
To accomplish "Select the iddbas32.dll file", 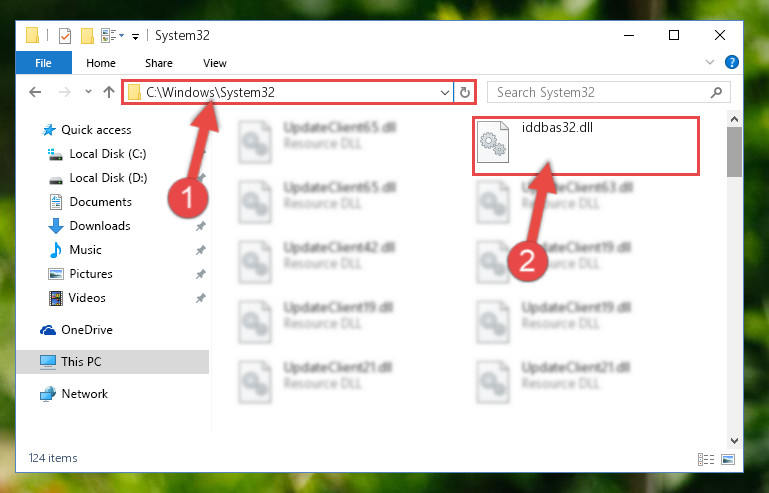I will tap(586, 146).
